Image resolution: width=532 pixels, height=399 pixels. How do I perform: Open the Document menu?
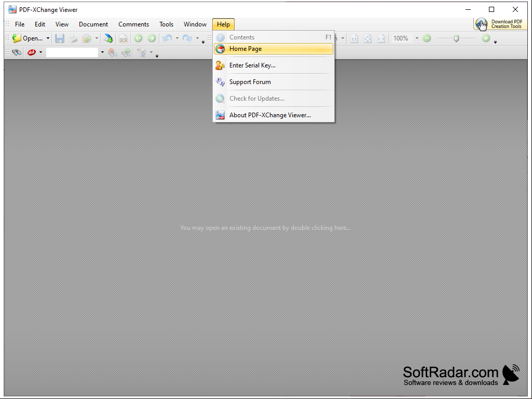point(93,24)
